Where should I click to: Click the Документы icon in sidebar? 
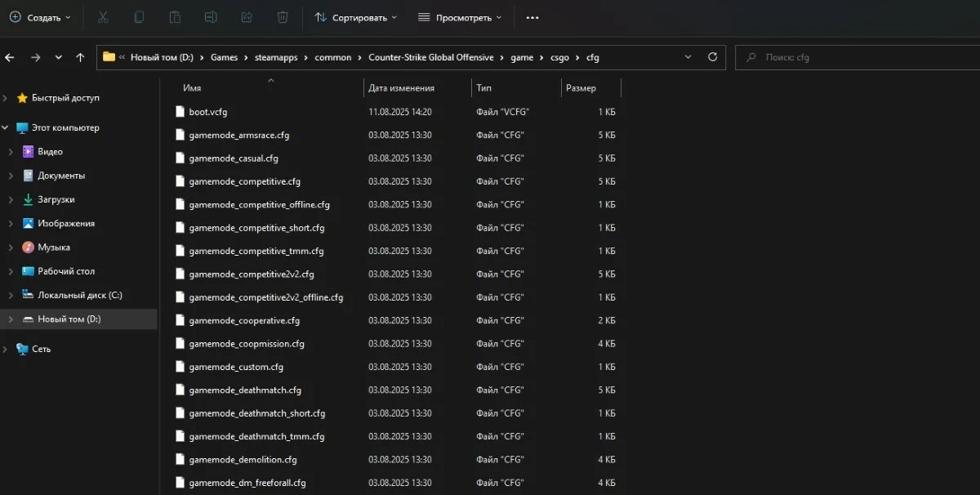coord(28,176)
